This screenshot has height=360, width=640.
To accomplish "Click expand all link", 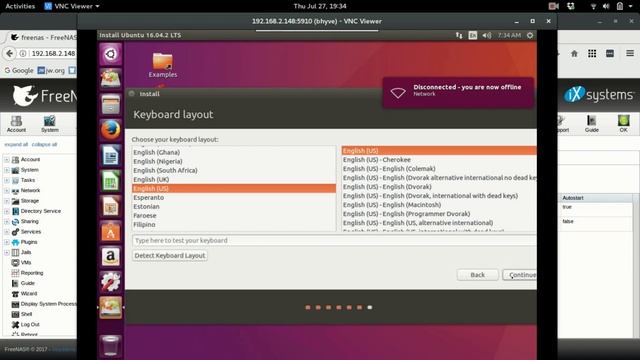I will [x=16, y=144].
